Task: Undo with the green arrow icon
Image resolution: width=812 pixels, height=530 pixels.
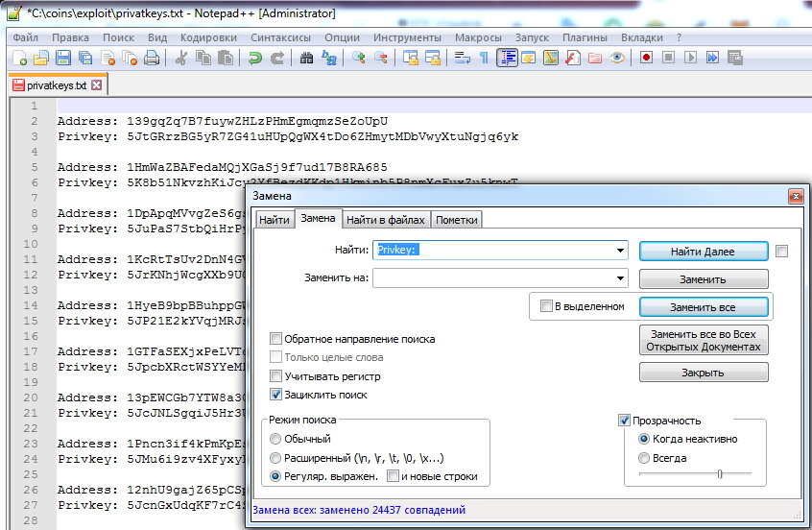Action: click(x=254, y=58)
